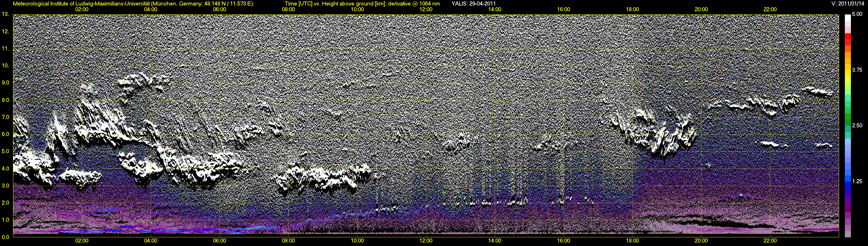
Task: Click the '6.0' height axis label
Action: tap(5, 134)
